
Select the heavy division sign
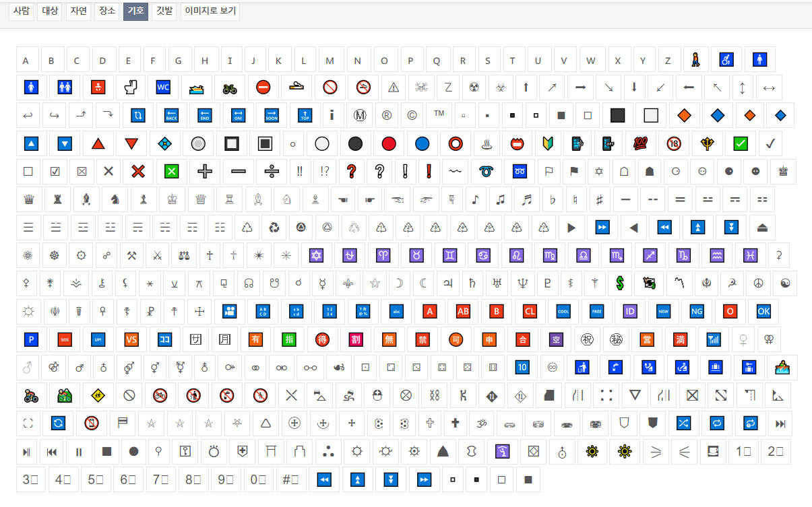[272, 171]
